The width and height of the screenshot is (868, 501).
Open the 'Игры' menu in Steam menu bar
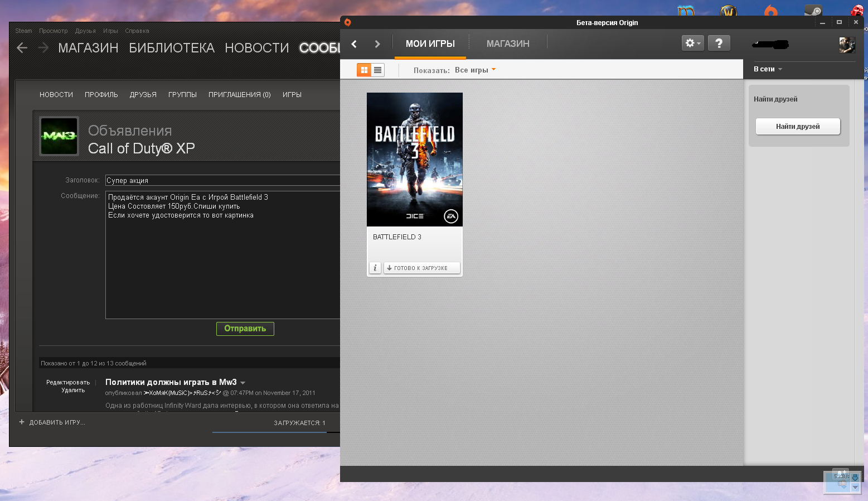point(110,31)
